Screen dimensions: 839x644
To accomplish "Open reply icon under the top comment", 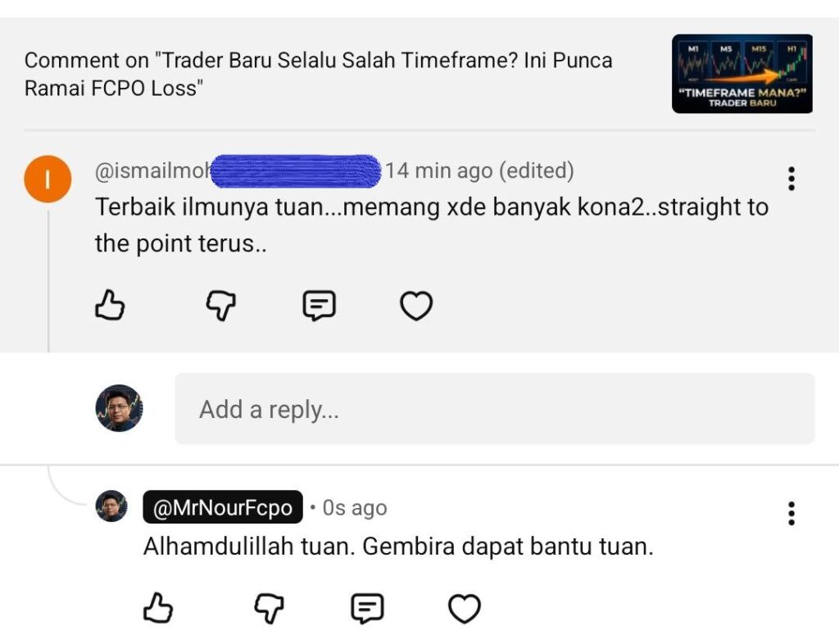I will pos(319,306).
